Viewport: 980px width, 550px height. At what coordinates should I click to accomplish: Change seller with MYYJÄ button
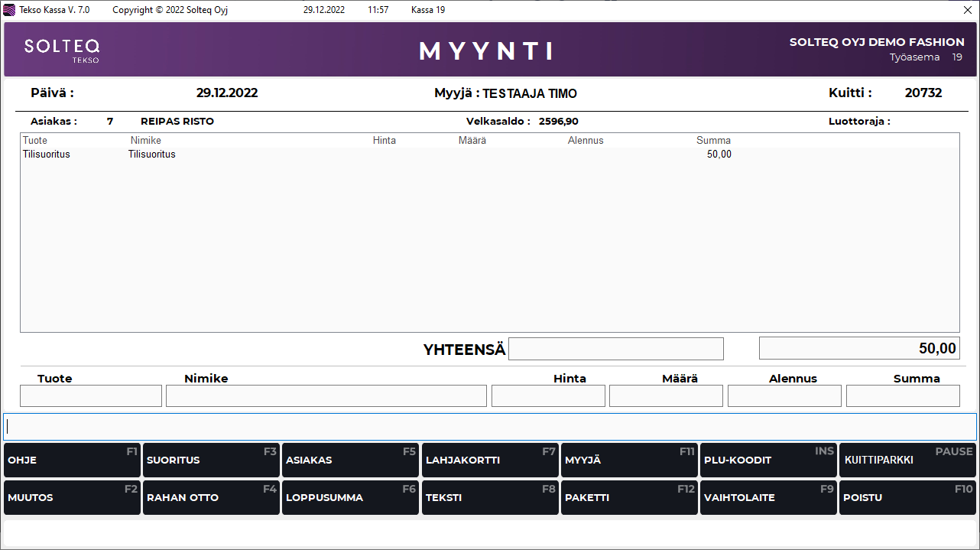point(628,461)
